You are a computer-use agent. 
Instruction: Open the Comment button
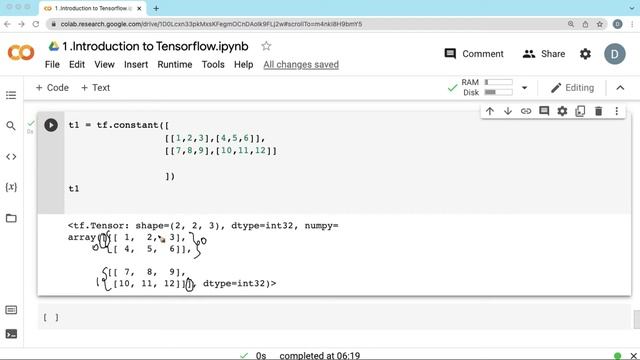pyautogui.click(x=474, y=54)
